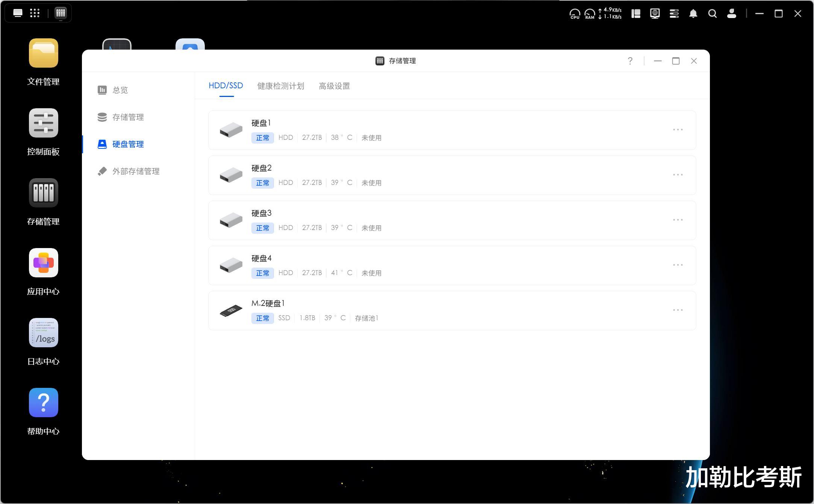Viewport: 814px width, 504px height.
Task: Click the search magnifier in top bar
Action: point(712,14)
